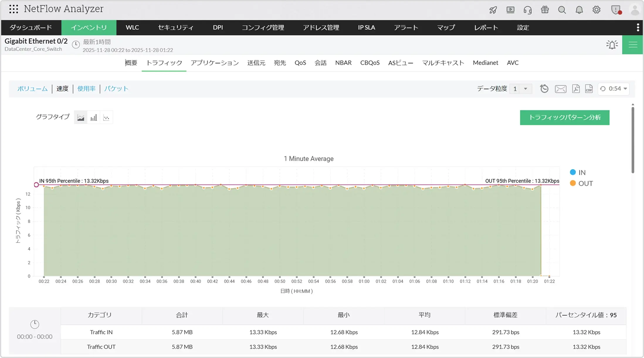Switch to the AVC tab
This screenshot has width=644, height=358.
tap(513, 63)
